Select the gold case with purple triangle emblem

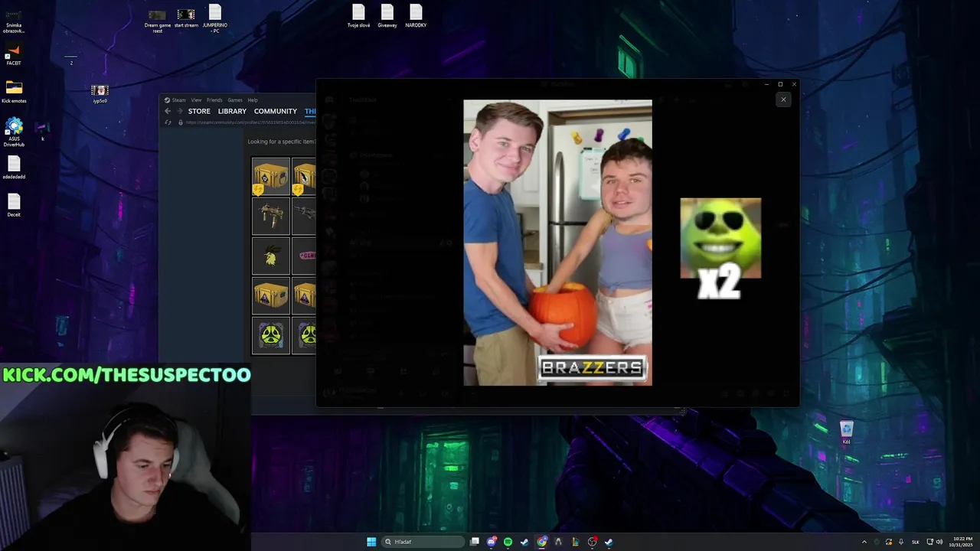pyautogui.click(x=271, y=296)
